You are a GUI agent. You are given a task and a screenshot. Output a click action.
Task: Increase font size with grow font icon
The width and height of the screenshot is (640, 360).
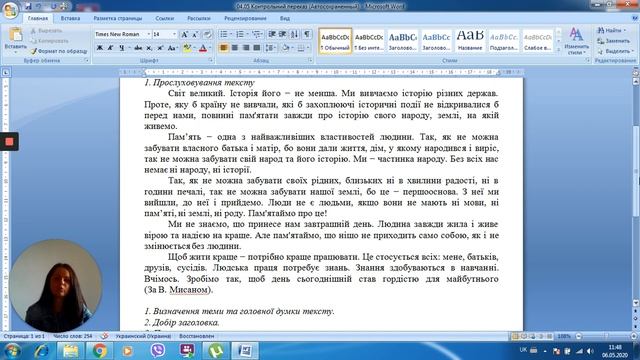(x=184, y=34)
